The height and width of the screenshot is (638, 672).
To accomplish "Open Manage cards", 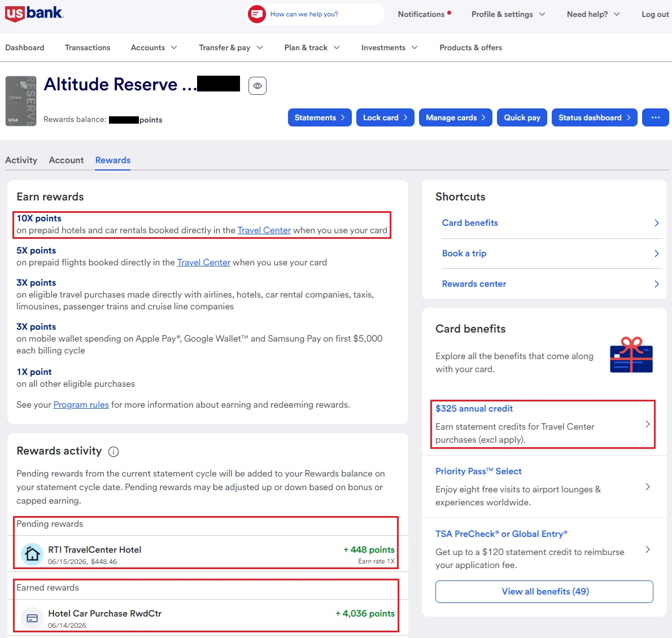I will (456, 117).
